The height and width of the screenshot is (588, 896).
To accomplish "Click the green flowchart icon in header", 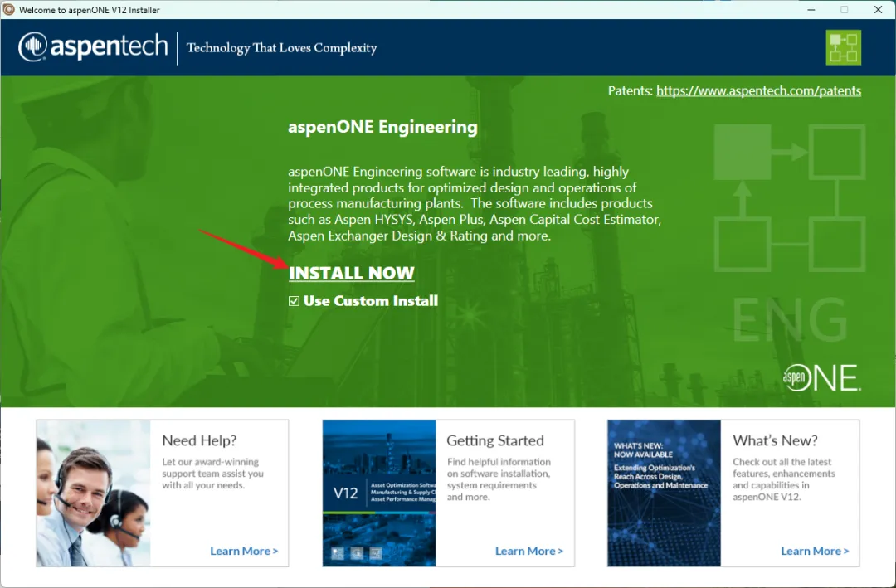I will [844, 47].
